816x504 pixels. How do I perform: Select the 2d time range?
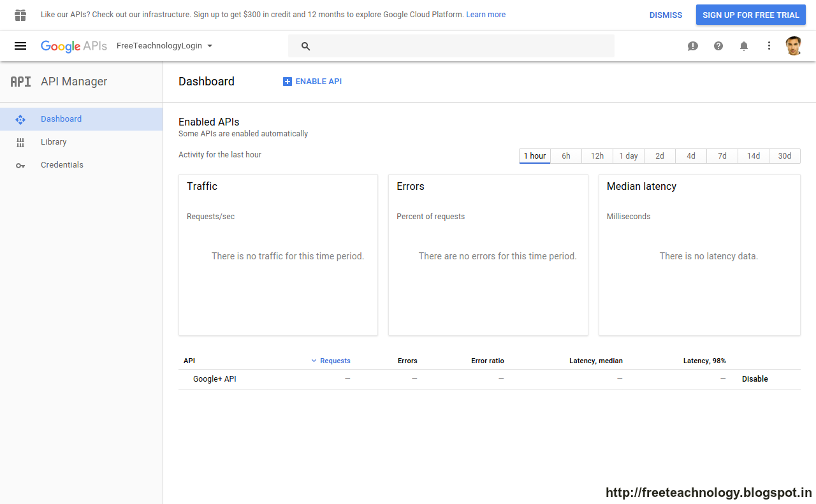tap(660, 156)
